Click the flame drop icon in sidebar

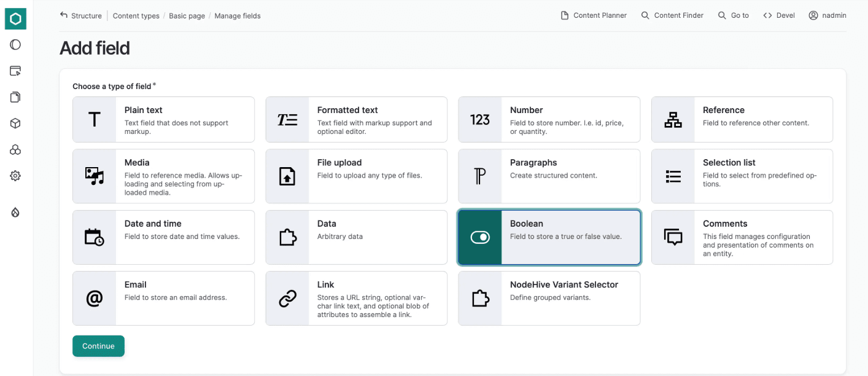[15, 212]
